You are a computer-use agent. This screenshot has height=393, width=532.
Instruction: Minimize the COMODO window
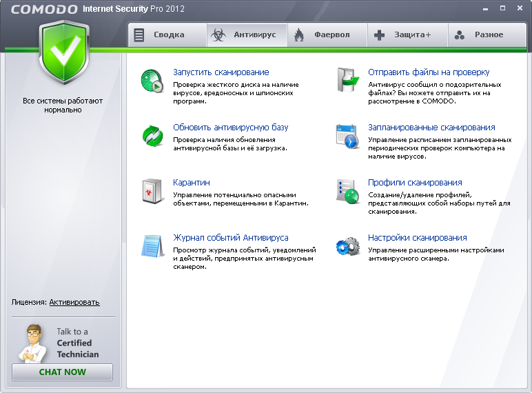pos(486,9)
